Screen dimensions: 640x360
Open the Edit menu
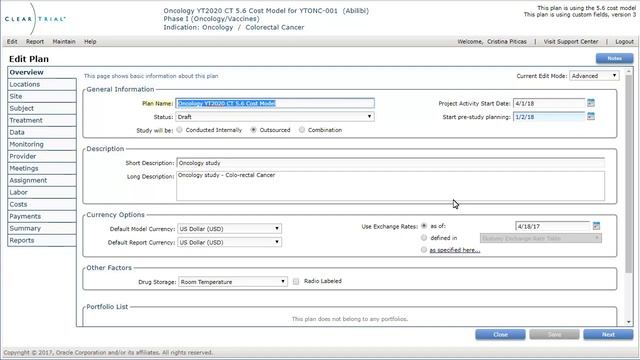[12, 42]
